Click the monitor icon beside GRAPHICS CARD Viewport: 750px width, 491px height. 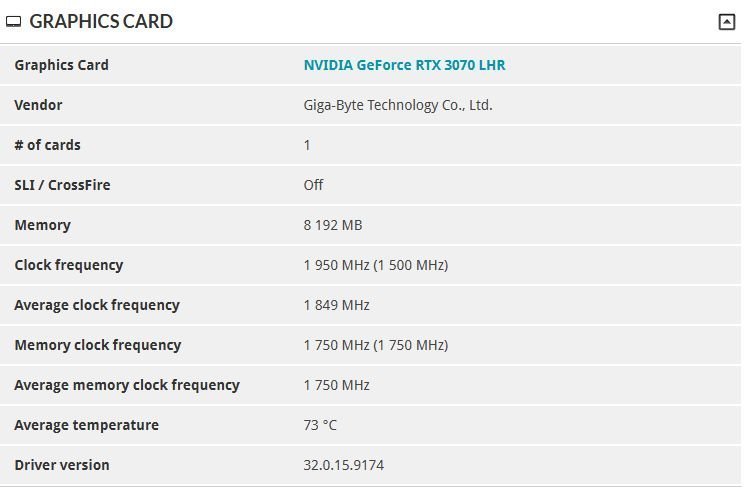point(14,22)
